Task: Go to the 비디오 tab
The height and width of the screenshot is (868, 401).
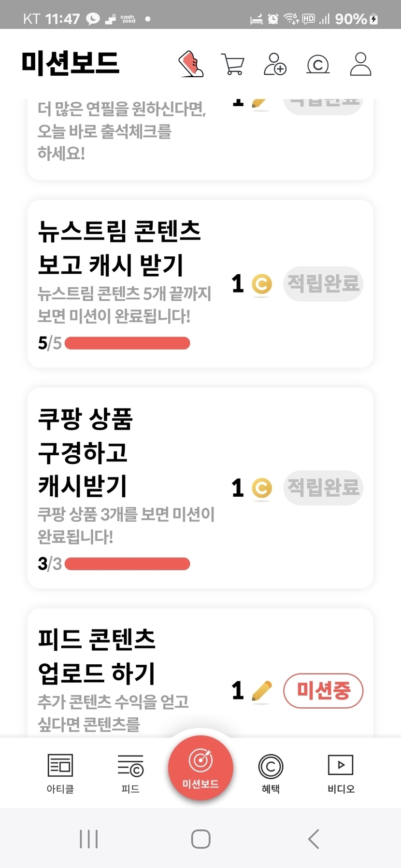Action: [341, 773]
